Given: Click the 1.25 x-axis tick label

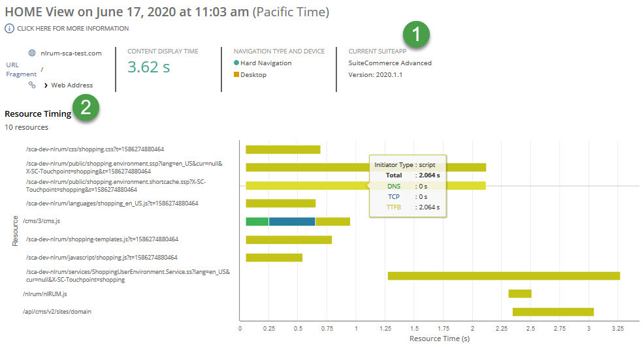Looking at the screenshot, I should [x=385, y=329].
